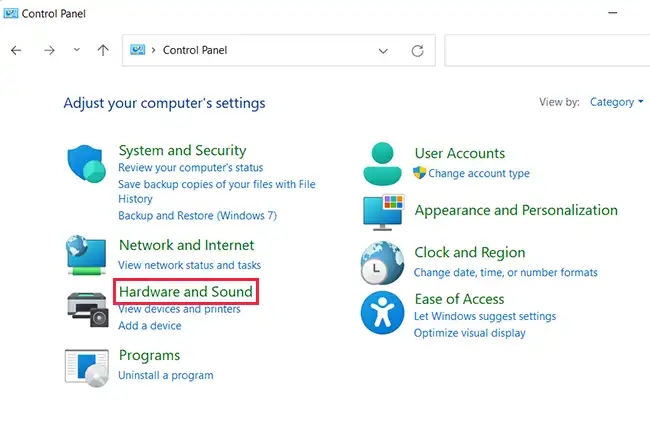Click the Ease of Access figure icon
The height and width of the screenshot is (422, 650).
pyautogui.click(x=382, y=313)
